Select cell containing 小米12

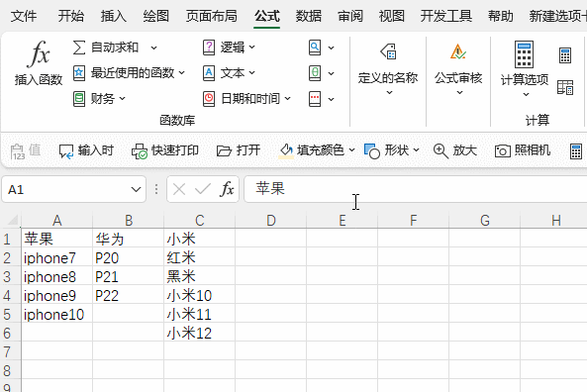tap(199, 333)
